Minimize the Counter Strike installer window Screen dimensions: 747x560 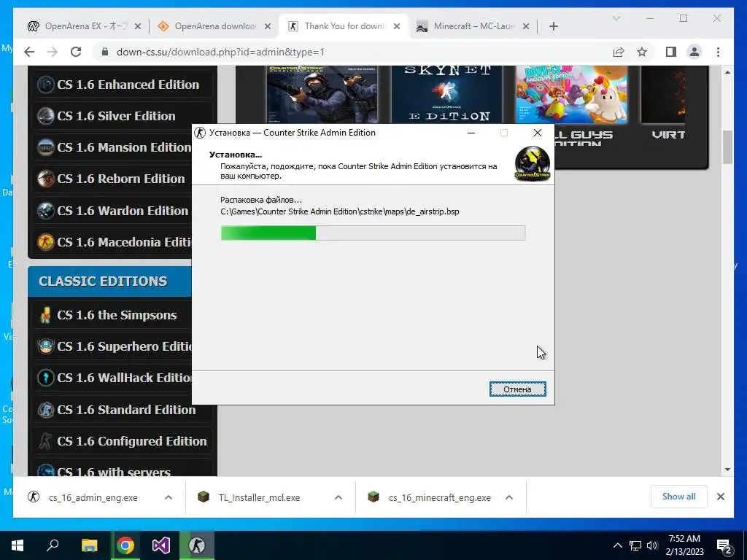click(x=471, y=133)
